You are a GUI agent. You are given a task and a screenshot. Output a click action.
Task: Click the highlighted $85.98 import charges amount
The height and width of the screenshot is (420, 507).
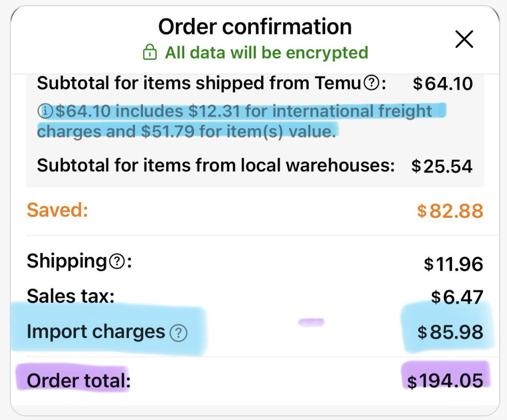click(450, 333)
